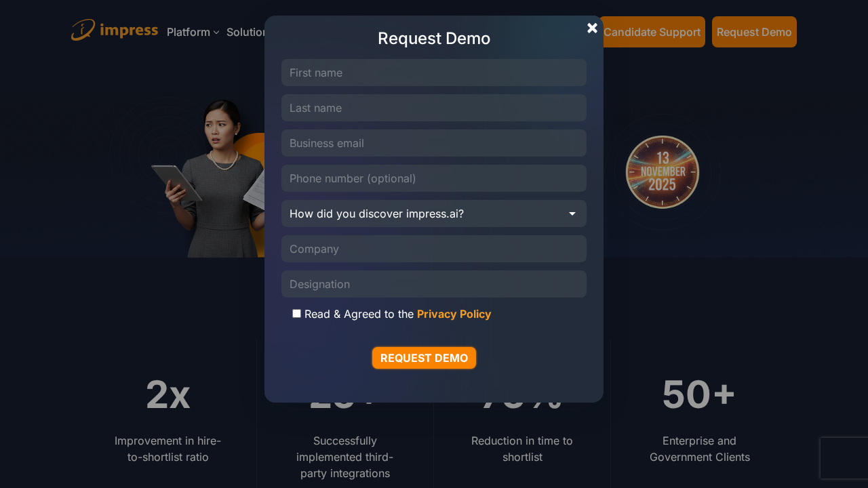Click the 13 November 2025 clock badge
This screenshot has width=868, height=488.
662,172
